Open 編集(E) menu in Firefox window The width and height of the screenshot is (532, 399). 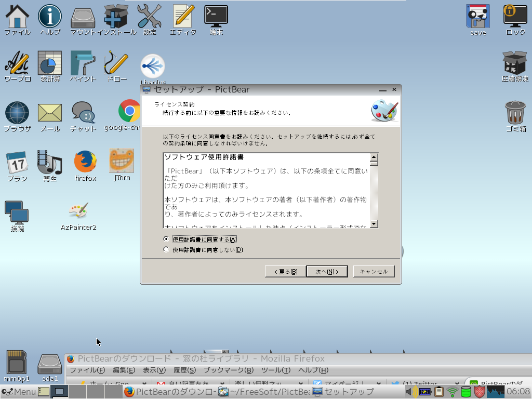[124, 370]
